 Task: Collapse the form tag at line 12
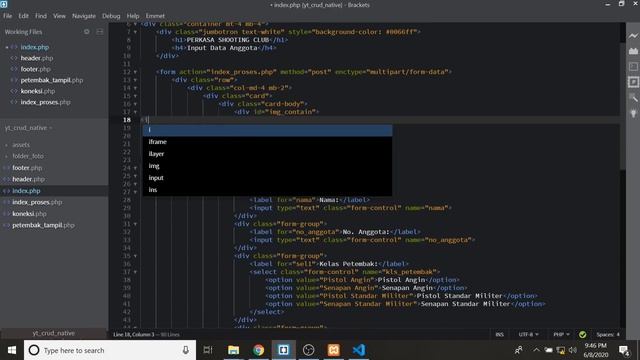[x=135, y=72]
